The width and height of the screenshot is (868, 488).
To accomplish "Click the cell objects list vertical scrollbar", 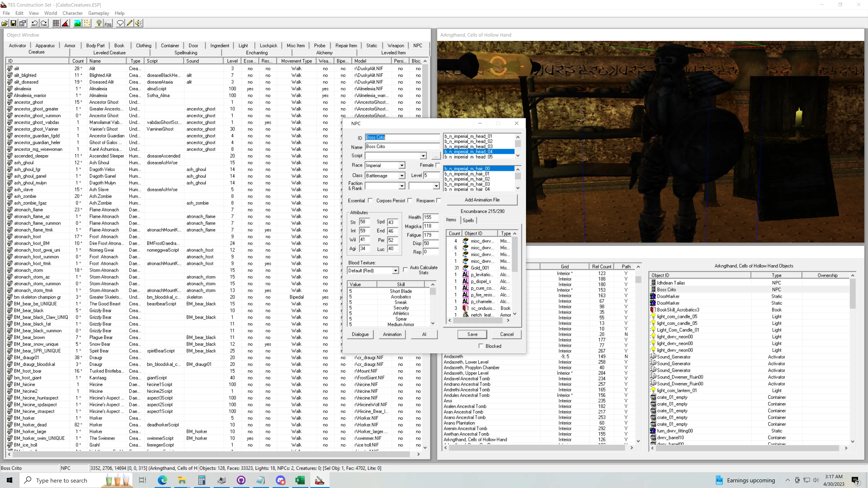I will click(852, 358).
